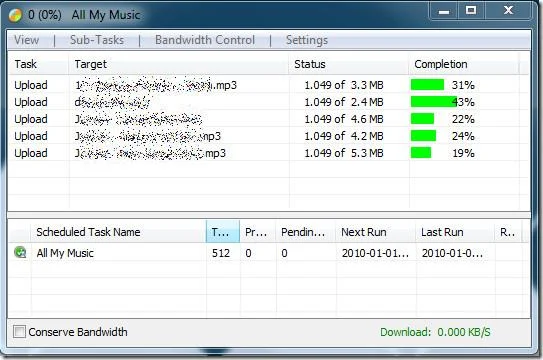Click the 31% completion progress bar
543x360 pixels.
[x=427, y=84]
